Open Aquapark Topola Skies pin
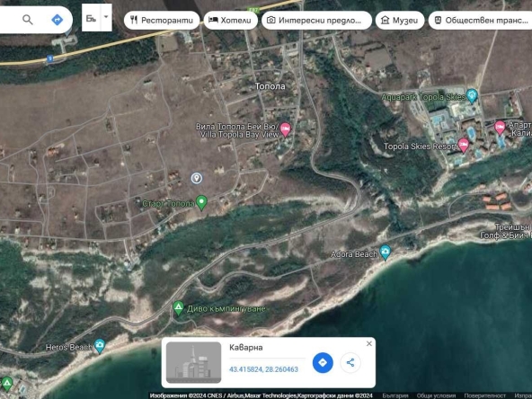Image resolution: width=532 pixels, height=399 pixels. (472, 95)
